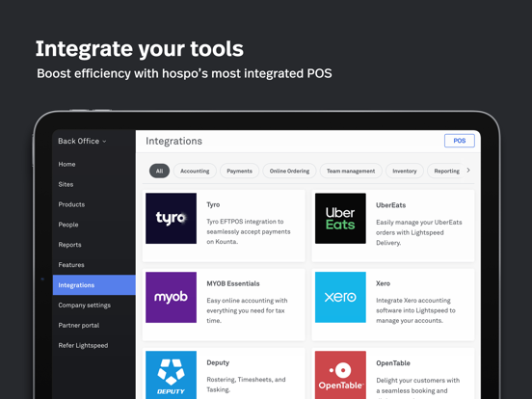Click 'Integrate your tools' headline

tap(140, 49)
